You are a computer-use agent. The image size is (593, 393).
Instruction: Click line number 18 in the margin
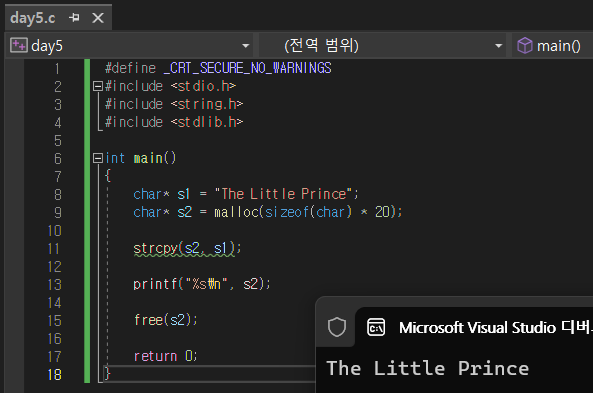point(55,375)
